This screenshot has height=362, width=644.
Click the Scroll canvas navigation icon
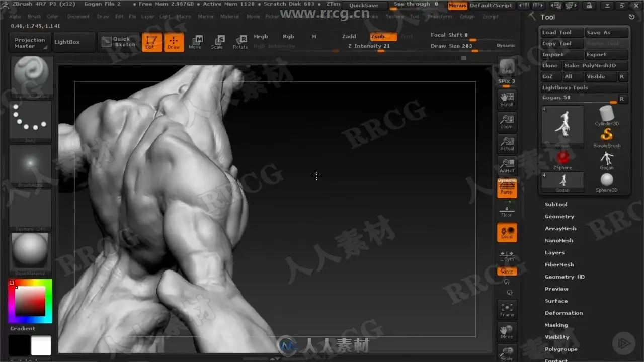[507, 100]
